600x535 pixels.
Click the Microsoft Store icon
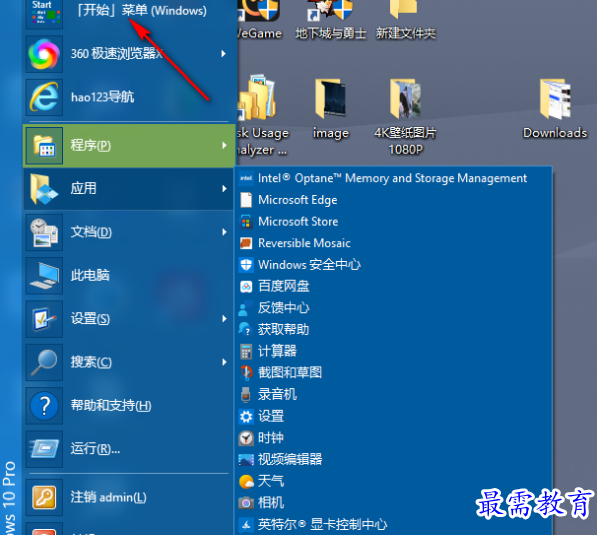pos(246,222)
